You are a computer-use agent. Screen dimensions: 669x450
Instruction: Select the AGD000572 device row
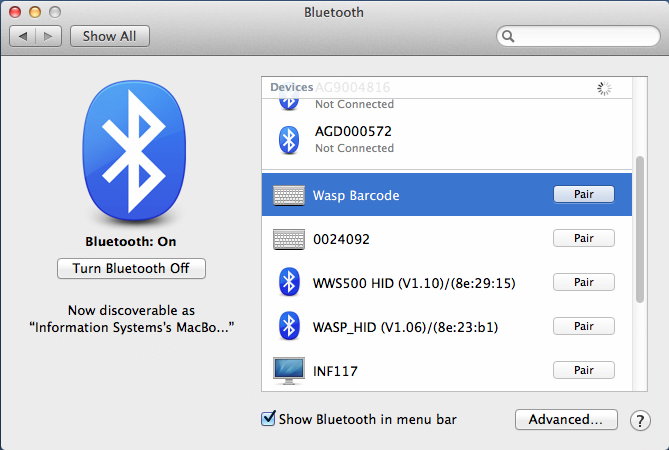(447, 140)
